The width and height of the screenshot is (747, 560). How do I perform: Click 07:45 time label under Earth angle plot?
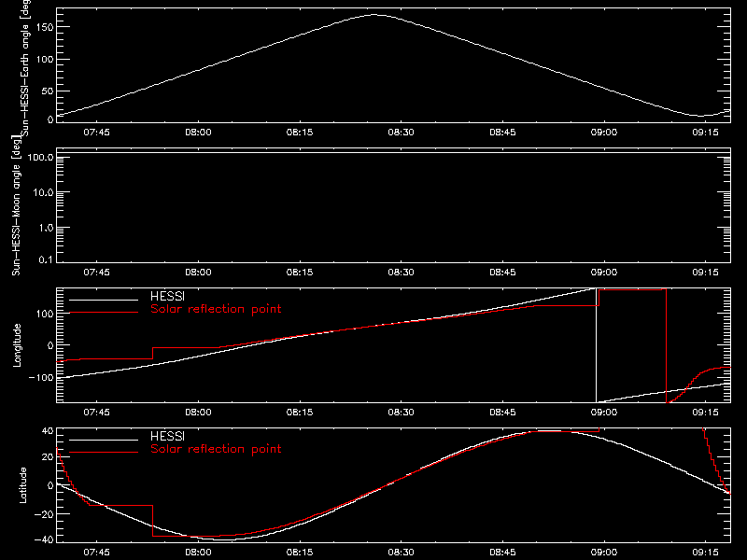click(97, 132)
